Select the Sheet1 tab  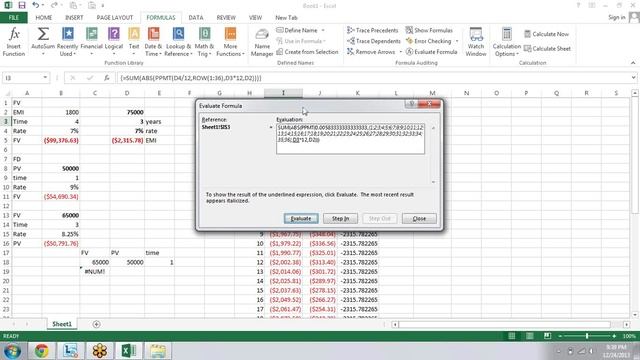click(62, 324)
